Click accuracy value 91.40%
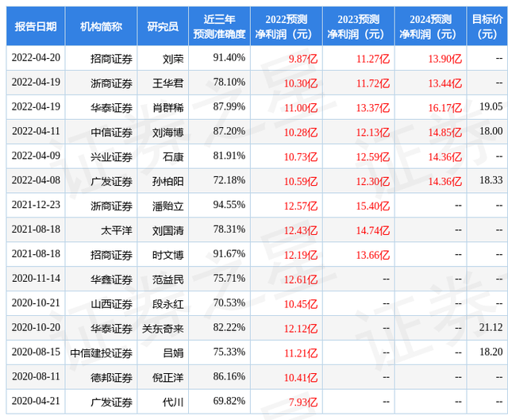Screen dimensions: 508x420 (229, 58)
